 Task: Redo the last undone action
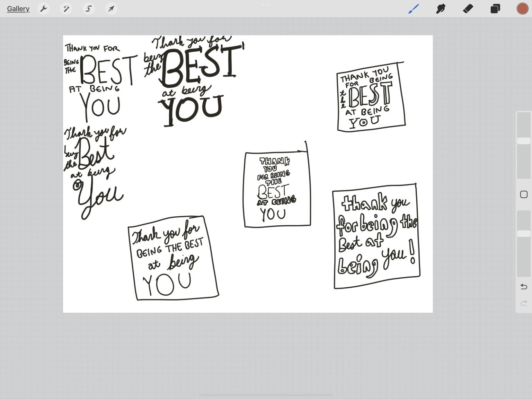(524, 303)
